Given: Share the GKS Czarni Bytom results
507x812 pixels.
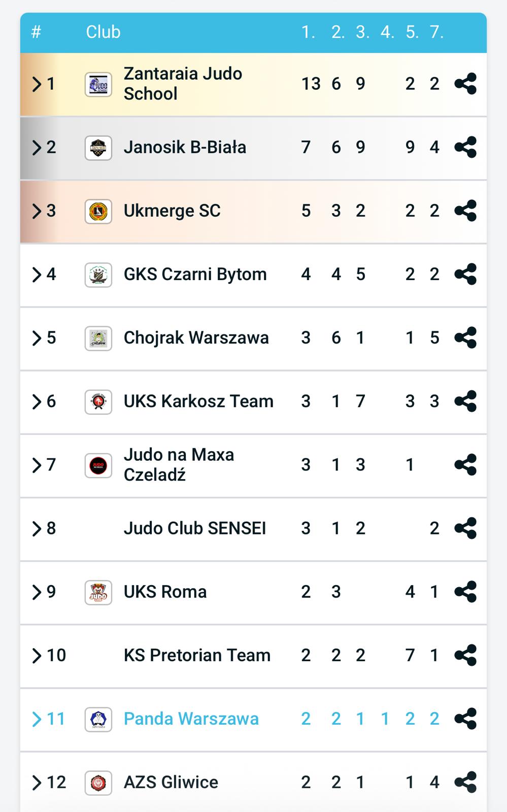Looking at the screenshot, I should click(x=465, y=274).
